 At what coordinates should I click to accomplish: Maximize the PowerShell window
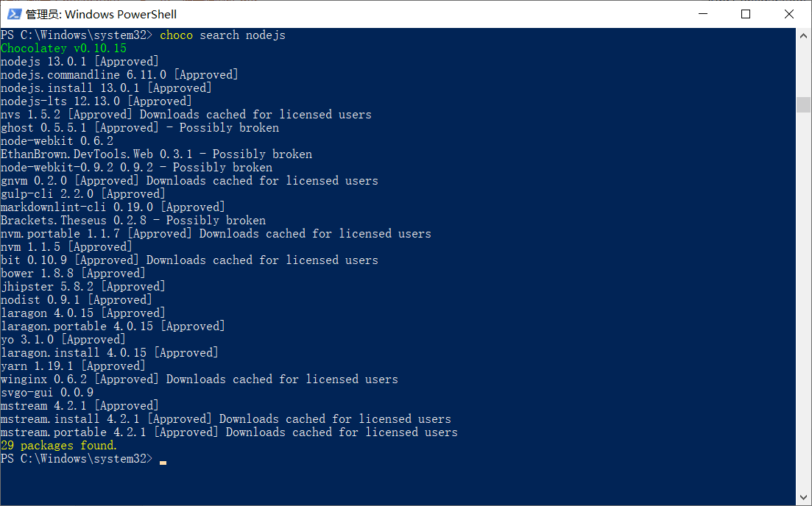click(x=746, y=14)
